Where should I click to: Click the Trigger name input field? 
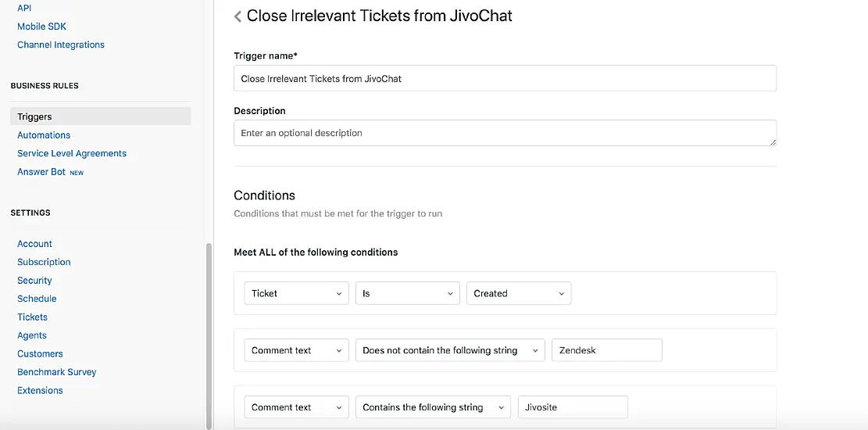point(505,78)
